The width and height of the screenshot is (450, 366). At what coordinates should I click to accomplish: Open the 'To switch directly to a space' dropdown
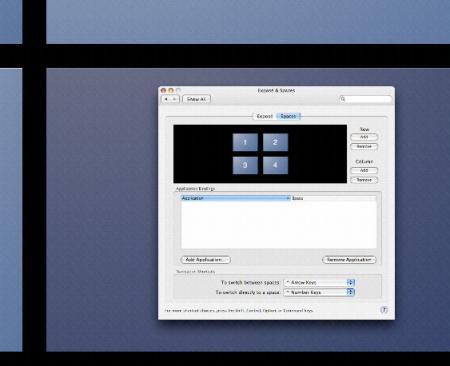pyautogui.click(x=319, y=292)
